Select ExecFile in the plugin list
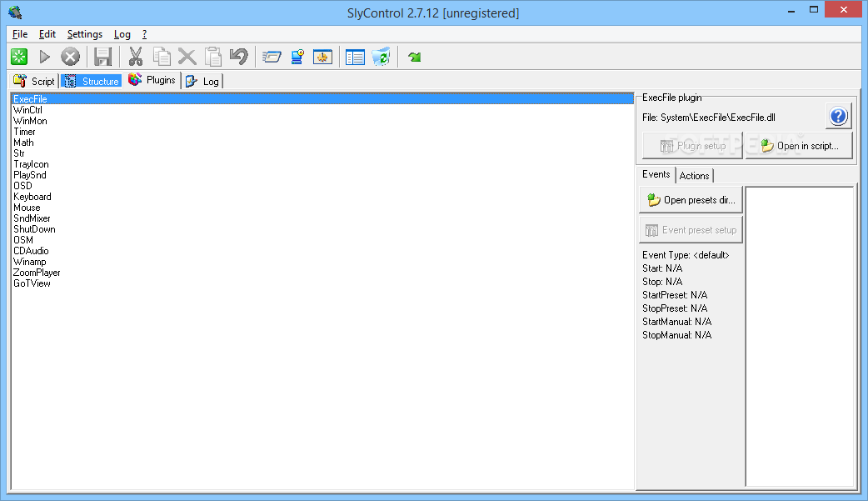 322,99
